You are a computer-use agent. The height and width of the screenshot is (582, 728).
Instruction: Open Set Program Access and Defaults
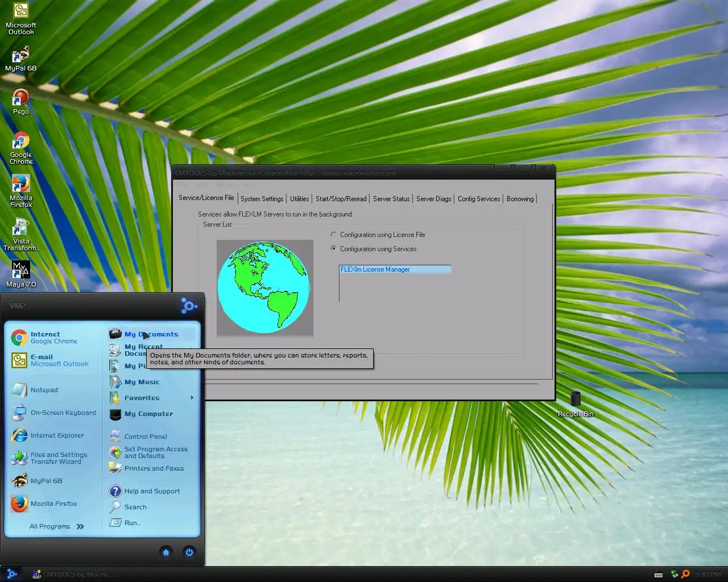coord(152,452)
